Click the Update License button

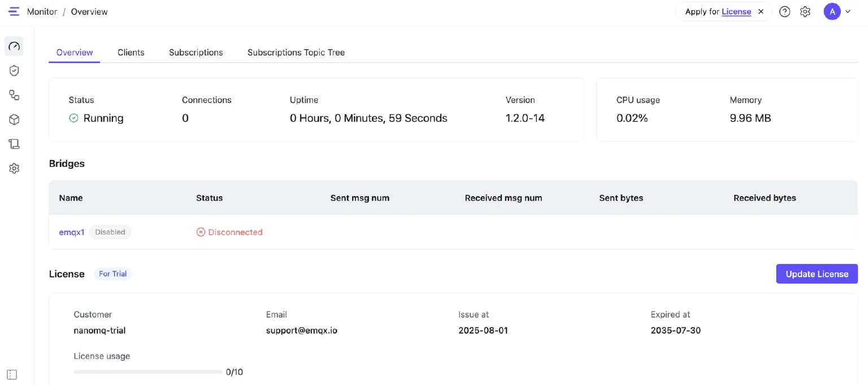(x=817, y=274)
